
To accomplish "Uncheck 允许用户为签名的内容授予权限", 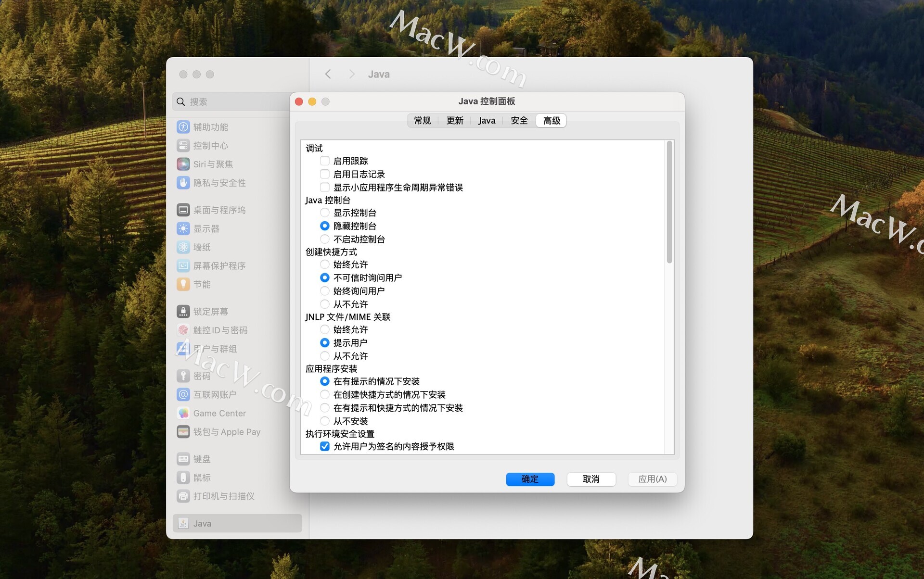I will 325,446.
